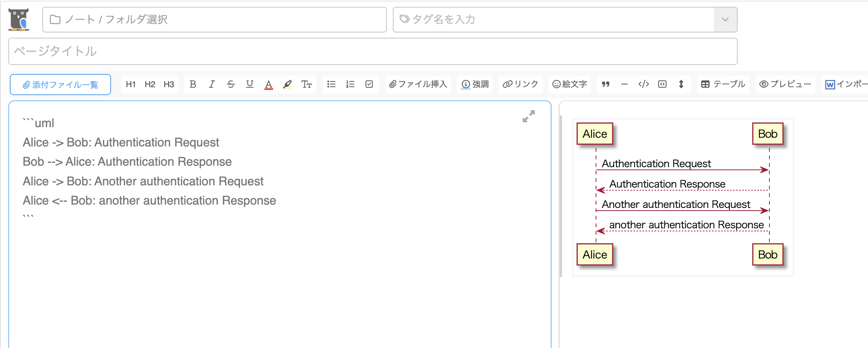Expand the editor to fullscreen

click(528, 116)
